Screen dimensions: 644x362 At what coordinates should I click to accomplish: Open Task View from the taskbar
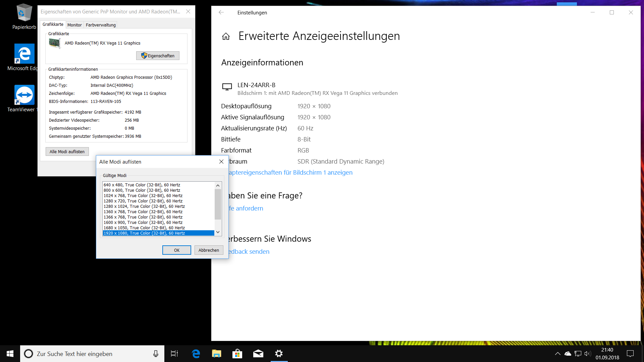(174, 354)
